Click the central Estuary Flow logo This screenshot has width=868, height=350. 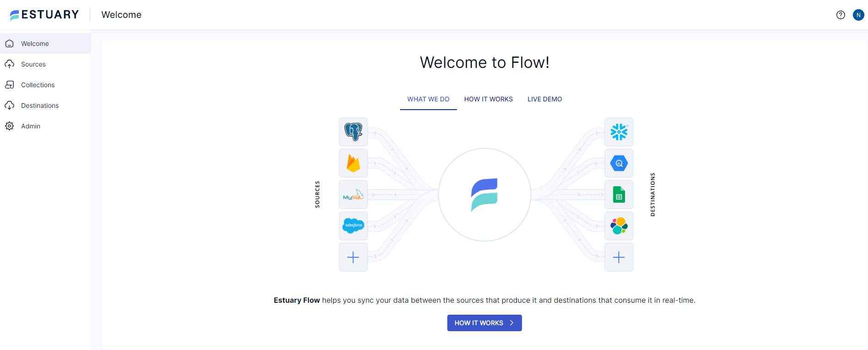484,194
